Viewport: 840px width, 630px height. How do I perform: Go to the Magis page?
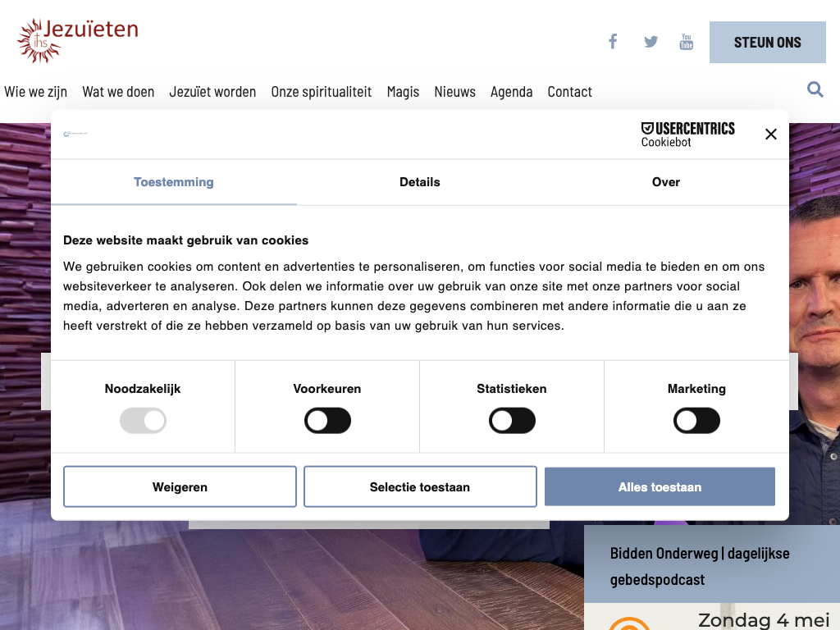[x=403, y=92]
